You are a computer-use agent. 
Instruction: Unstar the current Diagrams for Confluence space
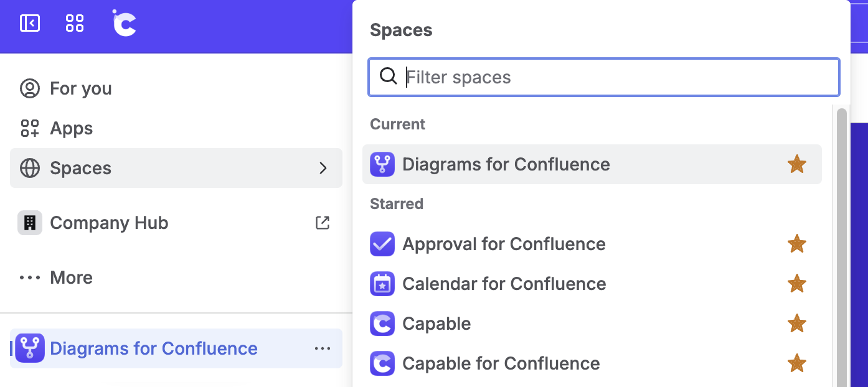coord(796,164)
